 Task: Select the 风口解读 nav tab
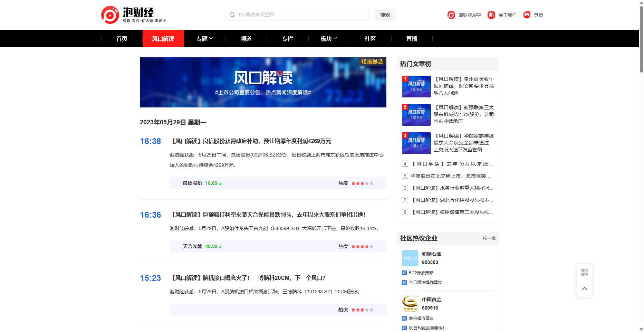[163, 39]
